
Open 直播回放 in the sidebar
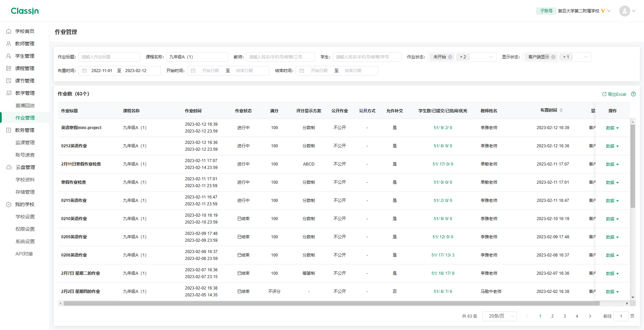(x=25, y=105)
